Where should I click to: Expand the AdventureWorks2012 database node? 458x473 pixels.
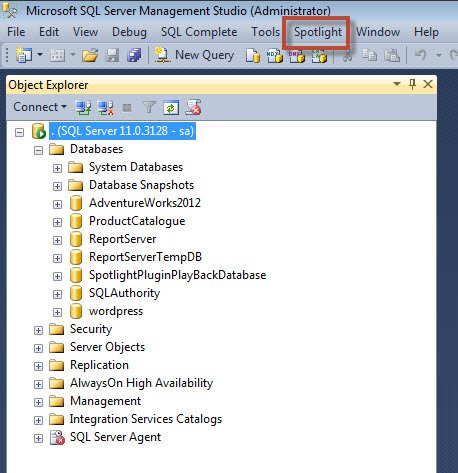click(x=57, y=204)
